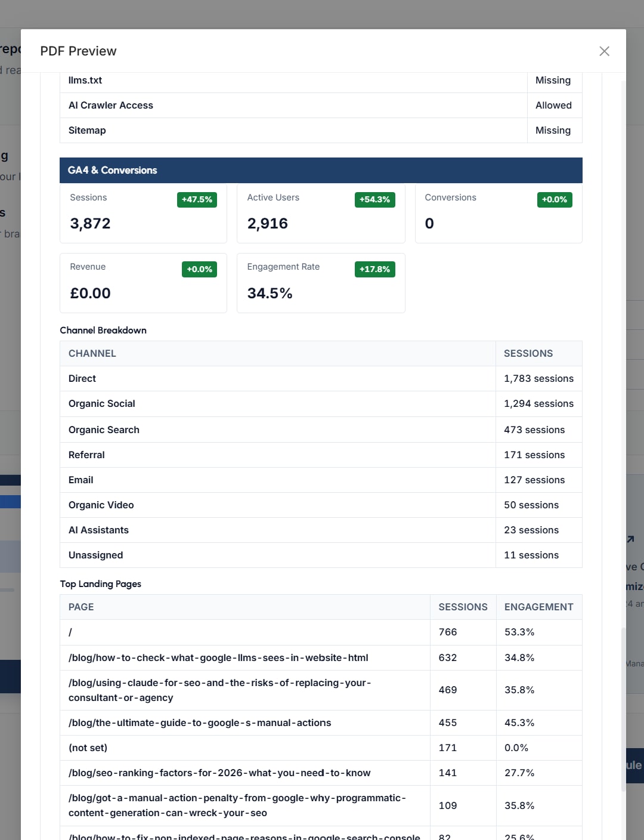
Task: Select the ultimate-guide-to-google-s-manual-actions row
Action: [x=321, y=722]
